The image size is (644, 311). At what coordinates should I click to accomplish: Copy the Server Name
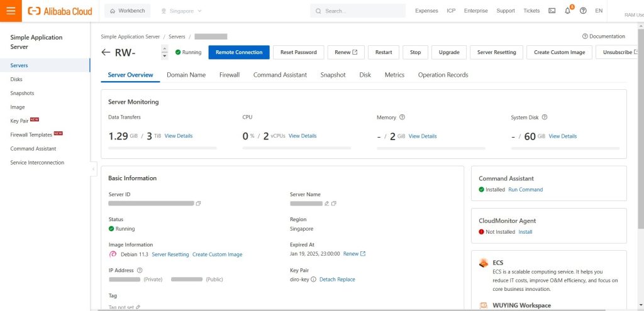(333, 204)
